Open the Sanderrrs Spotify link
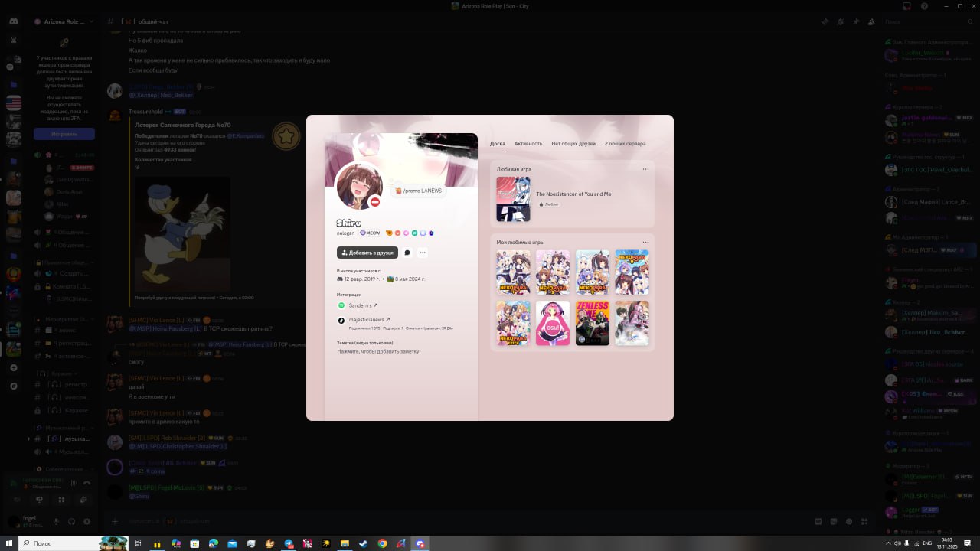 pos(363,305)
